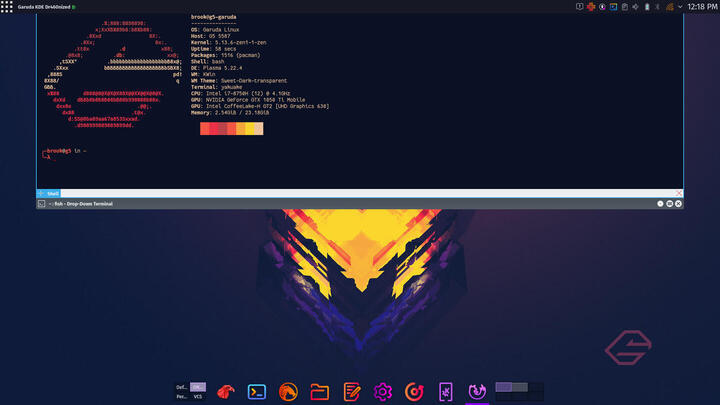Open the night color circle tray icon

602,7
